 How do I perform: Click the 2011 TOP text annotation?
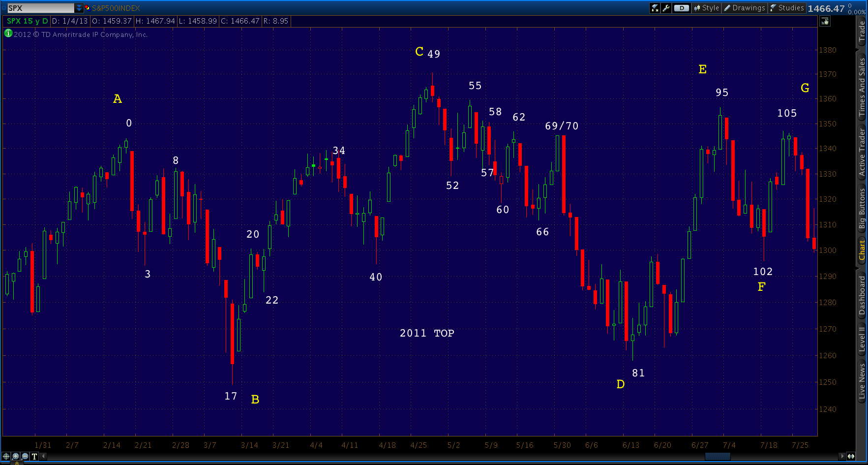point(427,333)
